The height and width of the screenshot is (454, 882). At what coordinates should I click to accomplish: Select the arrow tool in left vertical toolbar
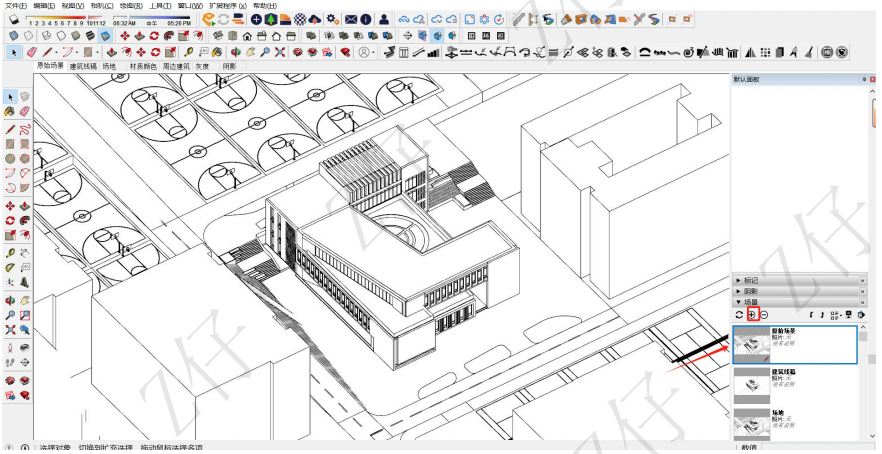pos(11,97)
